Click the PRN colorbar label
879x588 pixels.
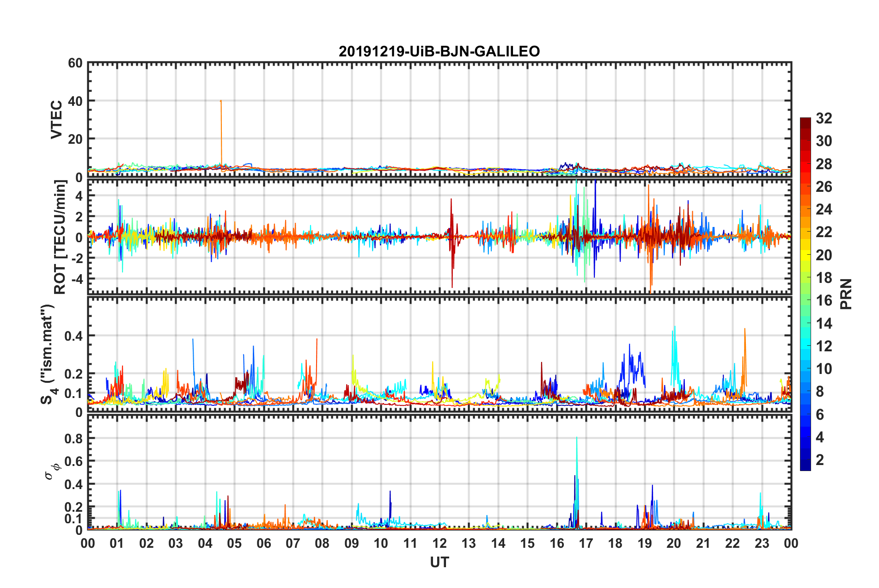846,294
